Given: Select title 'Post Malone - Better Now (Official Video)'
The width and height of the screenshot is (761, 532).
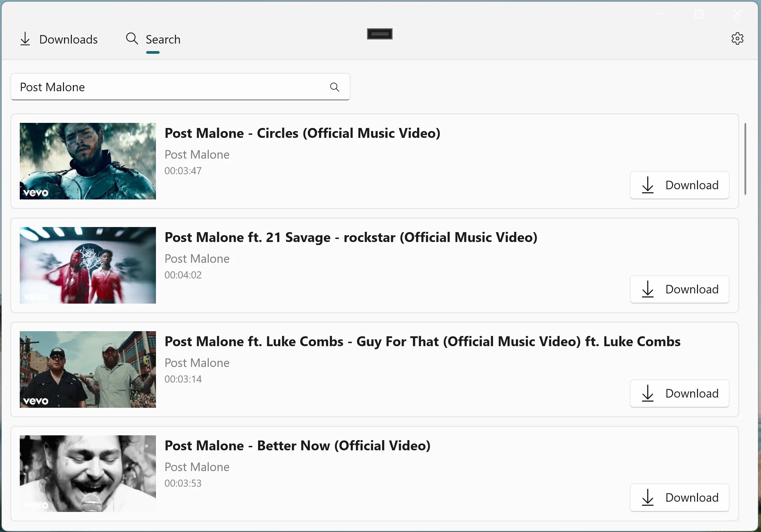Looking at the screenshot, I should (298, 446).
